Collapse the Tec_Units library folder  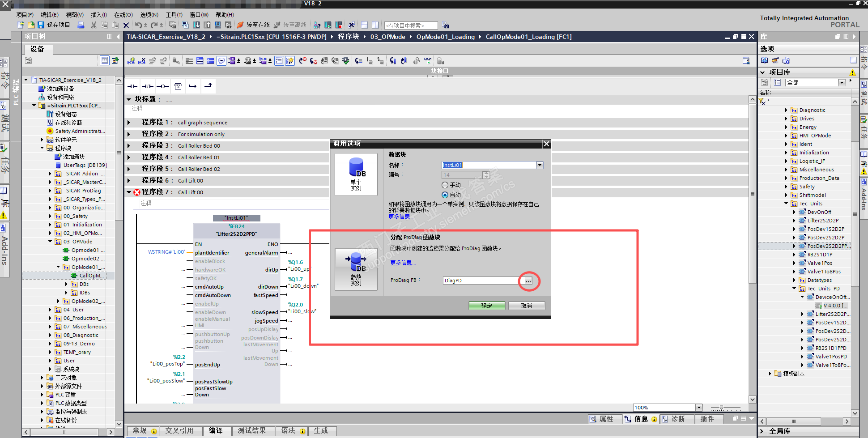tap(786, 204)
